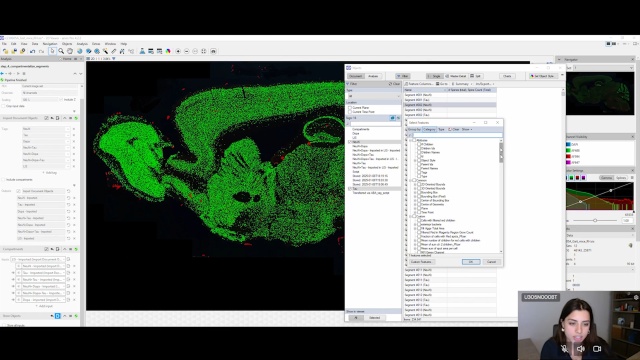
Task: Collapse the Attributes tree group
Action: [x=410, y=140]
